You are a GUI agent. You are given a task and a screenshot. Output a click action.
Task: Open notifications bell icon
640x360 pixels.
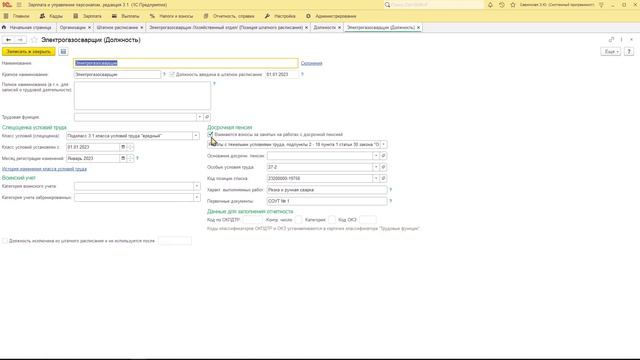tap(490, 5)
